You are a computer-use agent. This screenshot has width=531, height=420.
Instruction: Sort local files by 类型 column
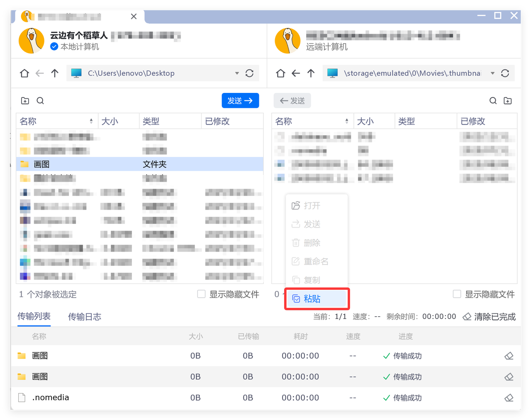170,121
